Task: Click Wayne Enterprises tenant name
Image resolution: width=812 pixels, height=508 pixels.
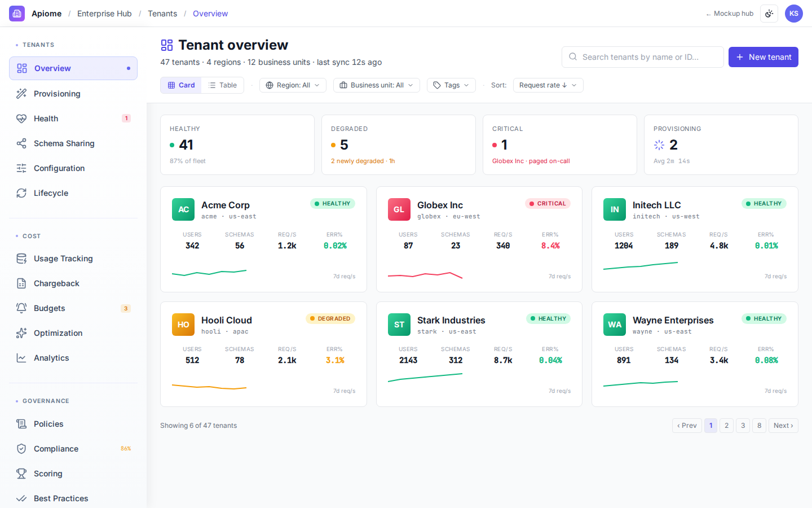Action: 673,320
